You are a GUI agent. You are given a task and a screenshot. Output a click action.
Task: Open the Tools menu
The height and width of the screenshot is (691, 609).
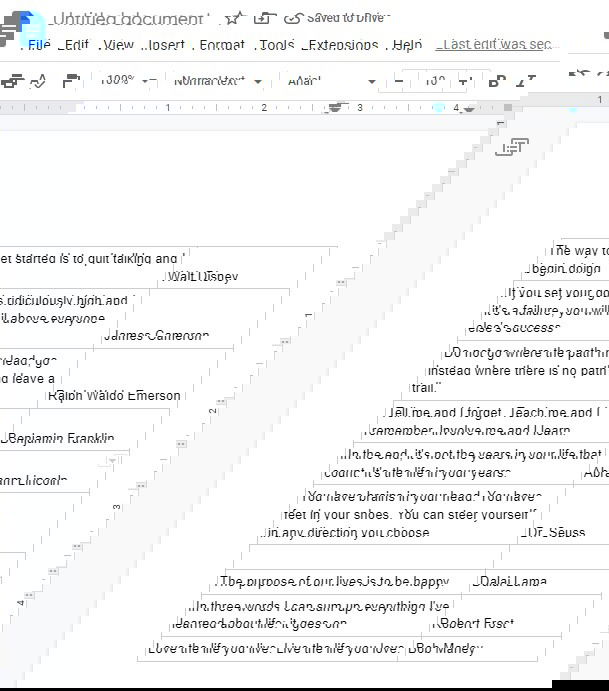tap(276, 45)
